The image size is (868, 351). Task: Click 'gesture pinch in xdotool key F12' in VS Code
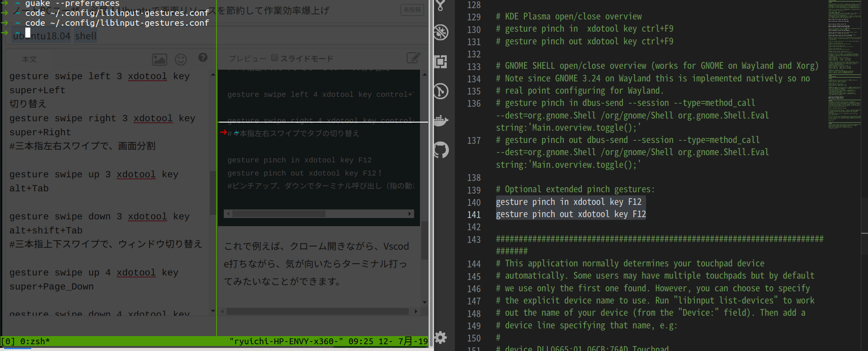coord(569,202)
